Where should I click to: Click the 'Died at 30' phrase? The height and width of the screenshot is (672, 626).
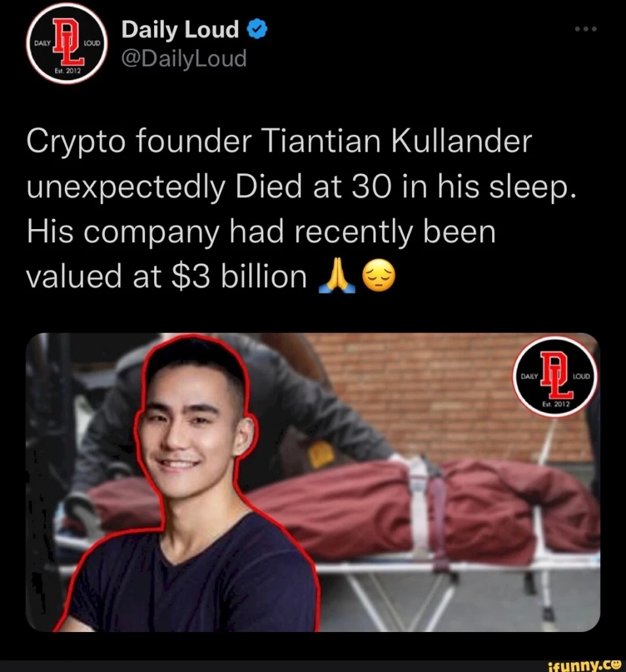click(x=314, y=187)
